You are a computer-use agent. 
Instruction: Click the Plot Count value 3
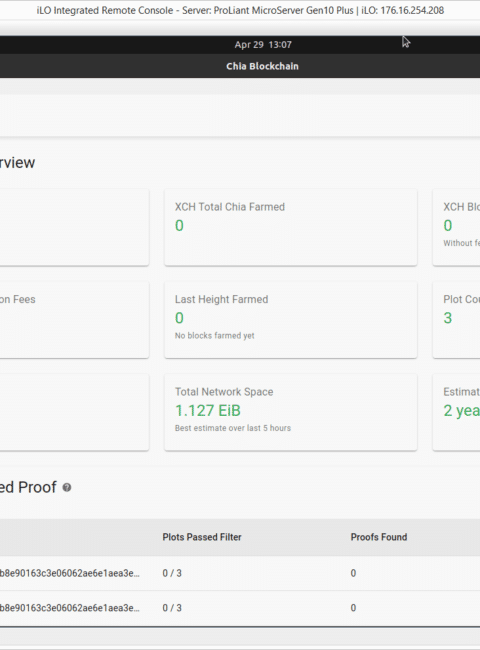(448, 318)
